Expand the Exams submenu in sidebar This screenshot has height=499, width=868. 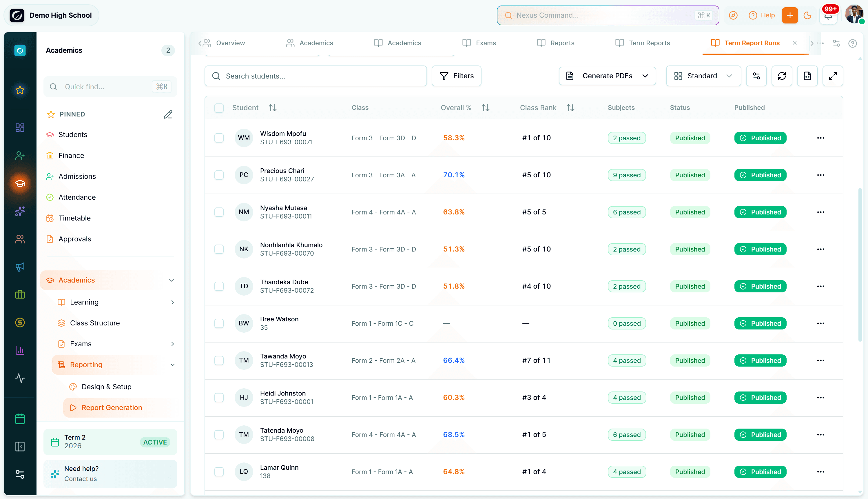coord(172,344)
